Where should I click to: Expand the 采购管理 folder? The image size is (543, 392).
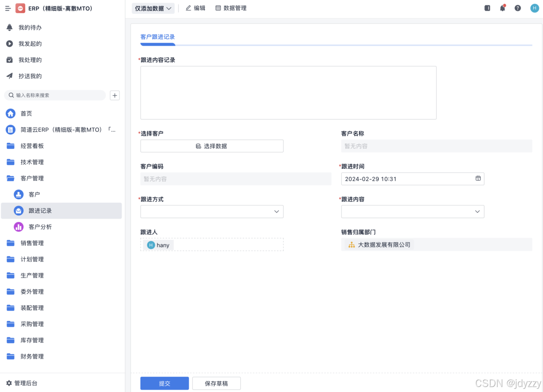62,324
